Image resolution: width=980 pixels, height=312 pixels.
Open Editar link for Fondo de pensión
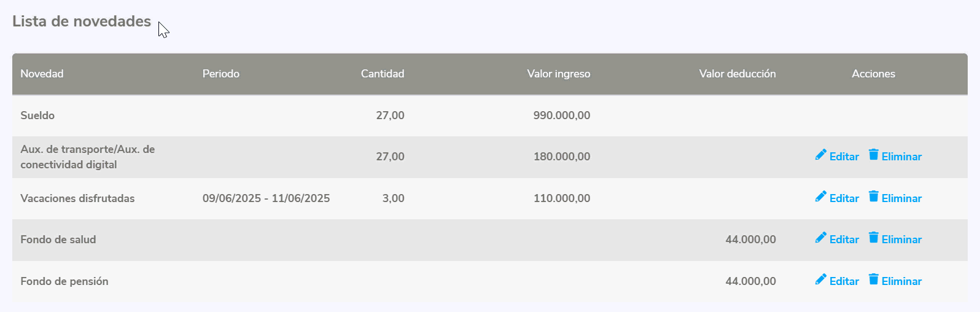844,281
